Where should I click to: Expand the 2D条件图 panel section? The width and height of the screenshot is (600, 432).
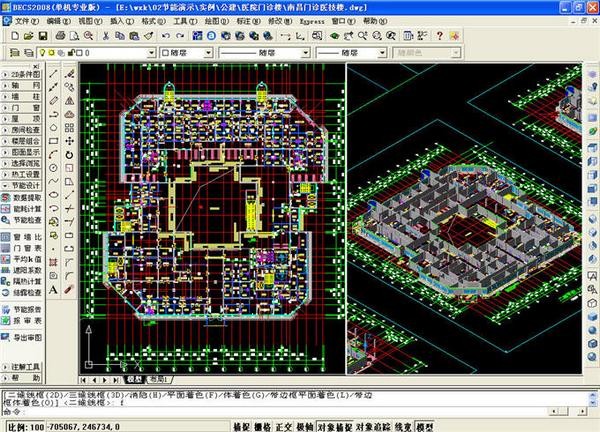point(22,74)
